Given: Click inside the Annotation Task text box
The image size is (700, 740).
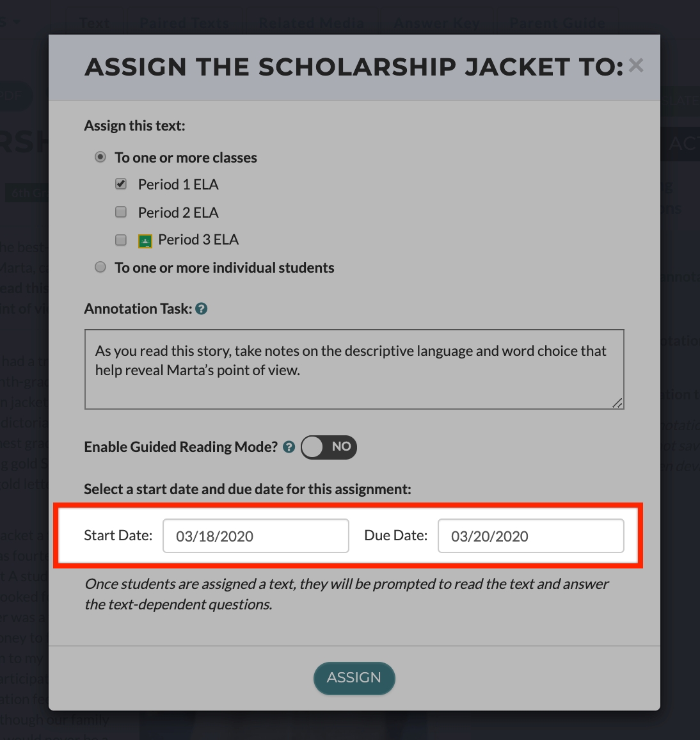Looking at the screenshot, I should [x=354, y=369].
